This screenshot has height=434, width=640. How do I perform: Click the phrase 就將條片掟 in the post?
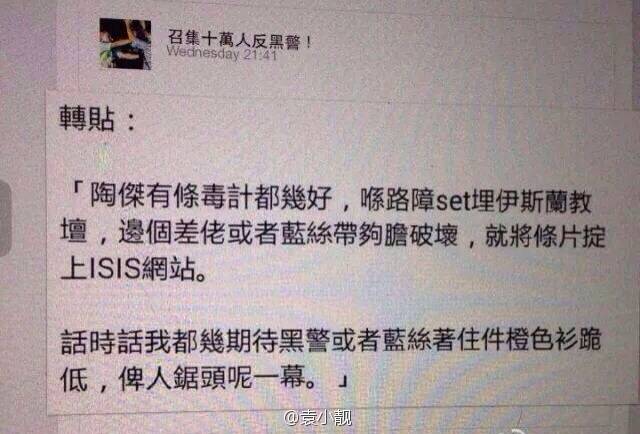click(545, 234)
